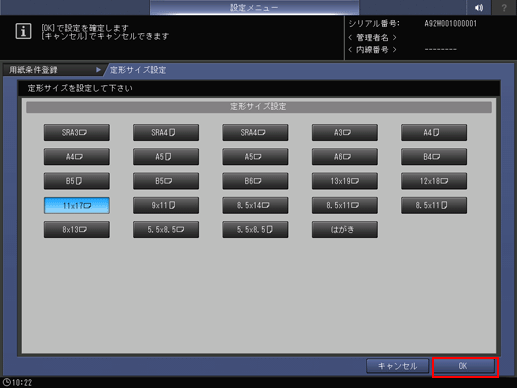The width and height of the screenshot is (517, 388).
Task: Choose the 9x11 portrait size
Action: [166, 205]
